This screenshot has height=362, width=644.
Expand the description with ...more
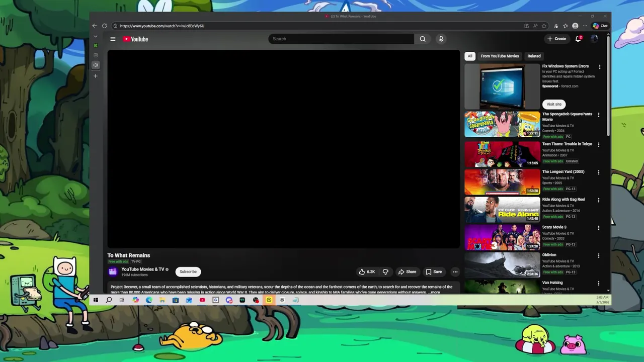coord(434,292)
